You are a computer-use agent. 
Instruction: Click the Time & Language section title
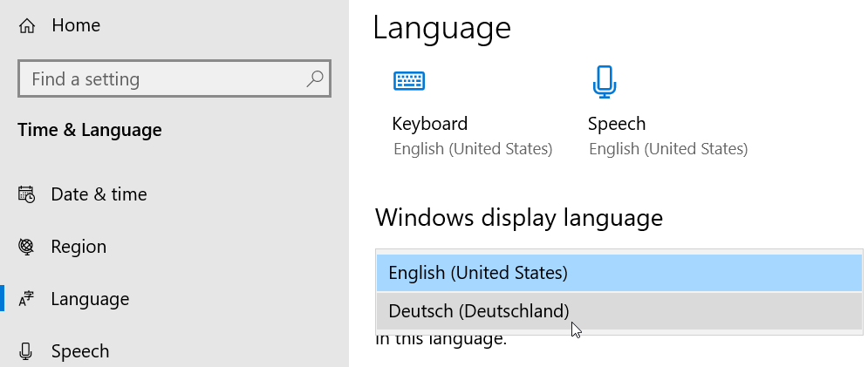[90, 130]
